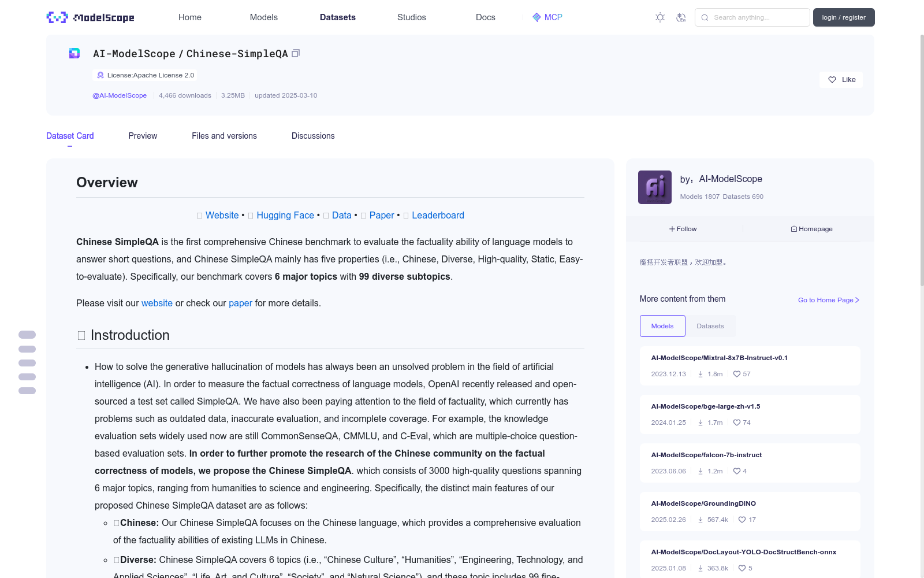This screenshot has width=924, height=578.
Task: Click heart icon on DocLayout-YOLO-DocStructBench-onnx card
Action: coord(742,568)
